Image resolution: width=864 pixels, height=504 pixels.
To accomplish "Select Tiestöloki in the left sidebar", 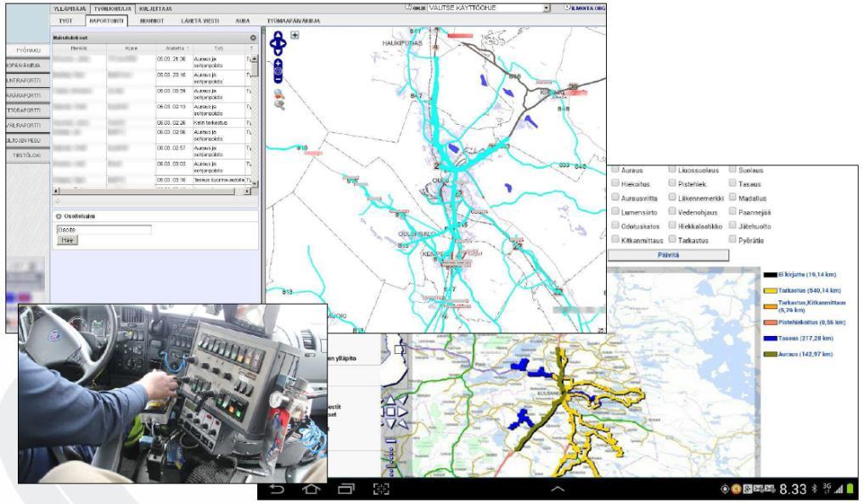I will tap(27, 155).
